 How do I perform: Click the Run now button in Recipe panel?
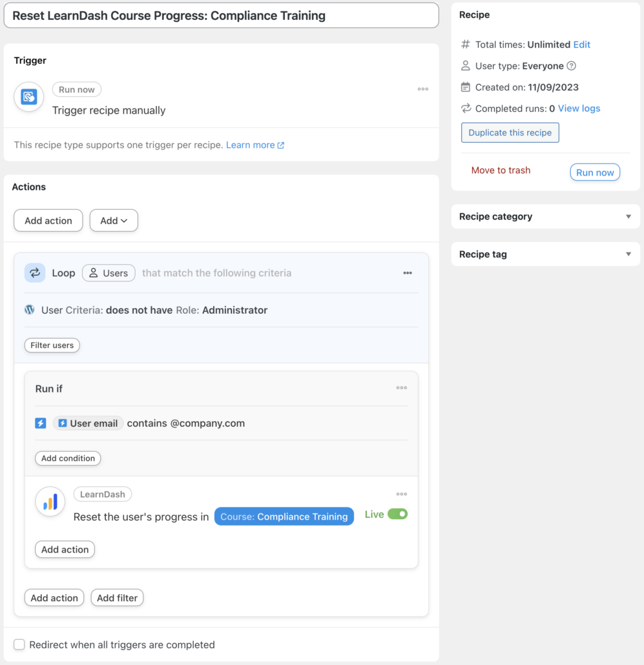click(x=594, y=172)
